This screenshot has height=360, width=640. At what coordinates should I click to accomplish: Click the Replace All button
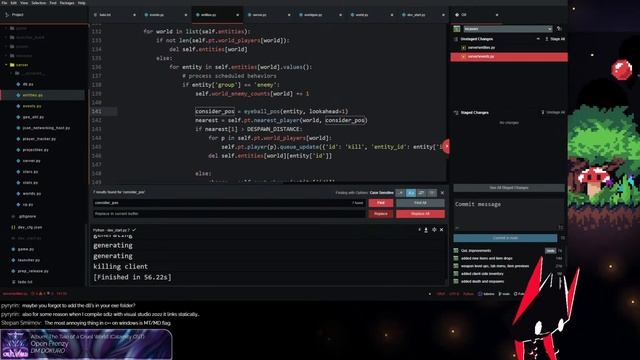[x=420, y=214]
